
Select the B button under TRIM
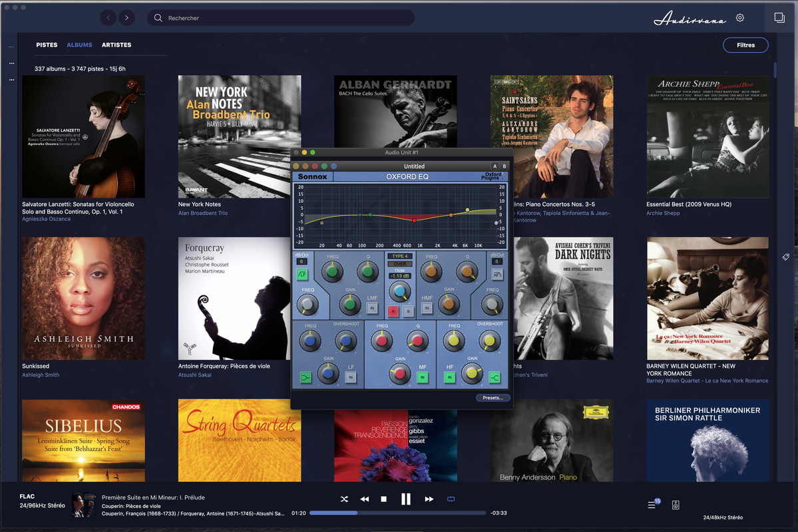point(407,311)
